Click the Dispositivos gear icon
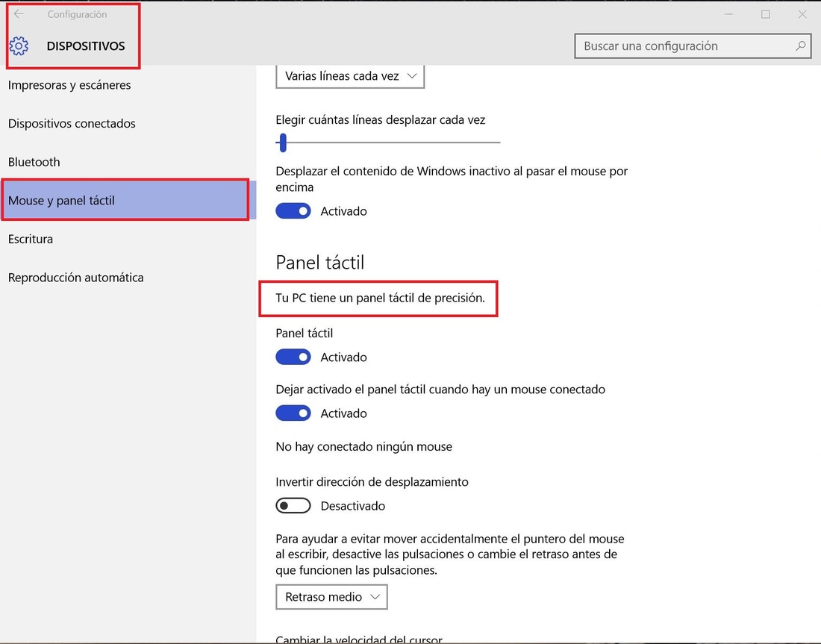The height and width of the screenshot is (644, 821). (x=19, y=46)
